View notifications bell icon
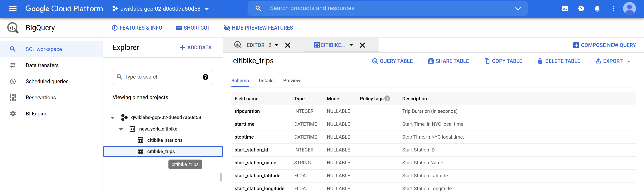The height and width of the screenshot is (195, 644). (x=597, y=9)
